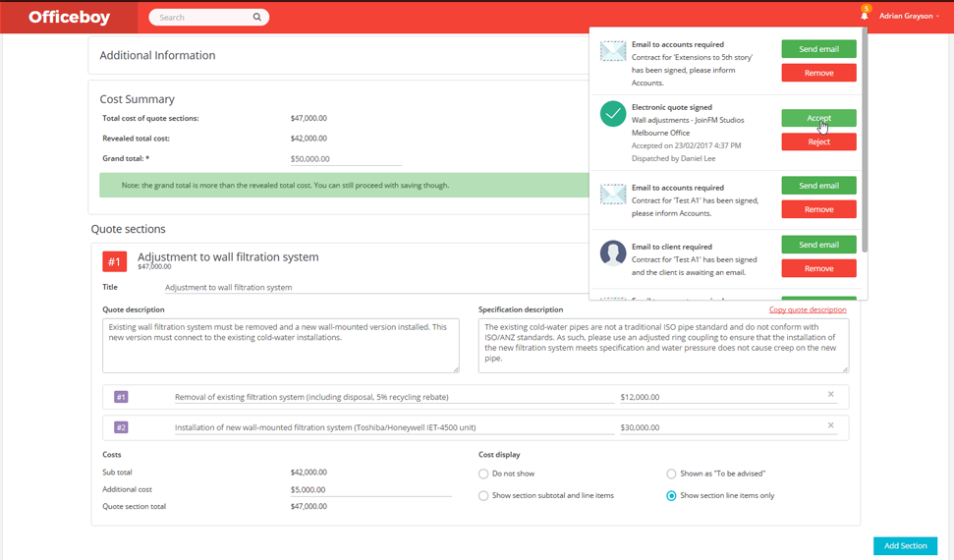Click the Add Section button
Screen dimensions: 954x560
[905, 545]
